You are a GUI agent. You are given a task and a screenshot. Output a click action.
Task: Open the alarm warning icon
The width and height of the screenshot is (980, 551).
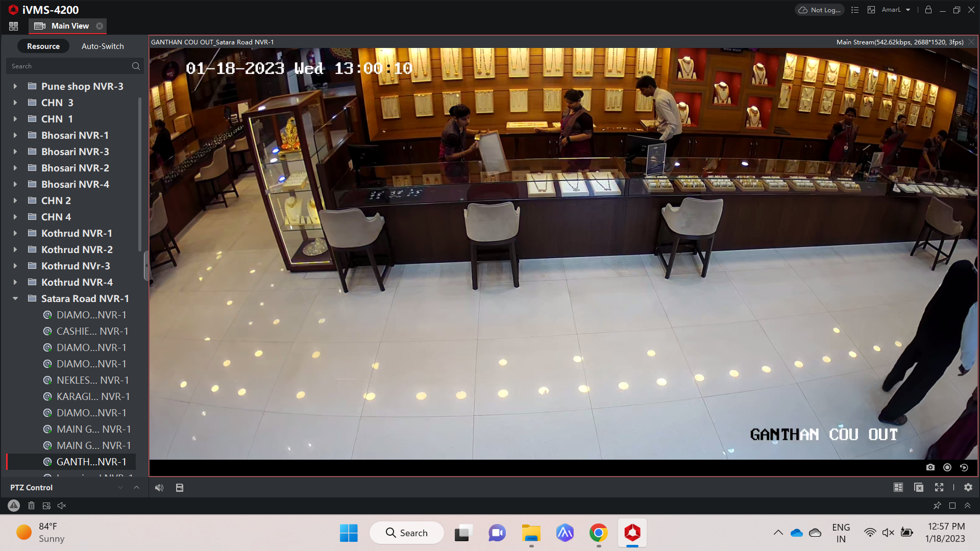coord(14,506)
